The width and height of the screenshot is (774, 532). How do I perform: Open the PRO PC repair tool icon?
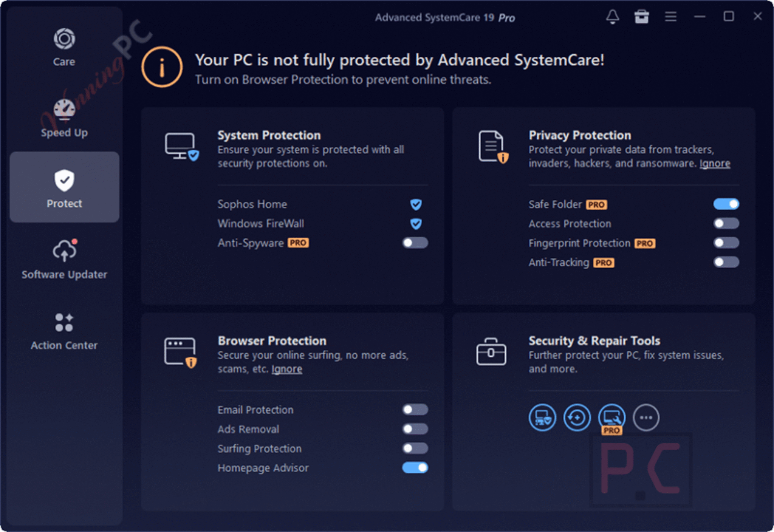tap(612, 418)
